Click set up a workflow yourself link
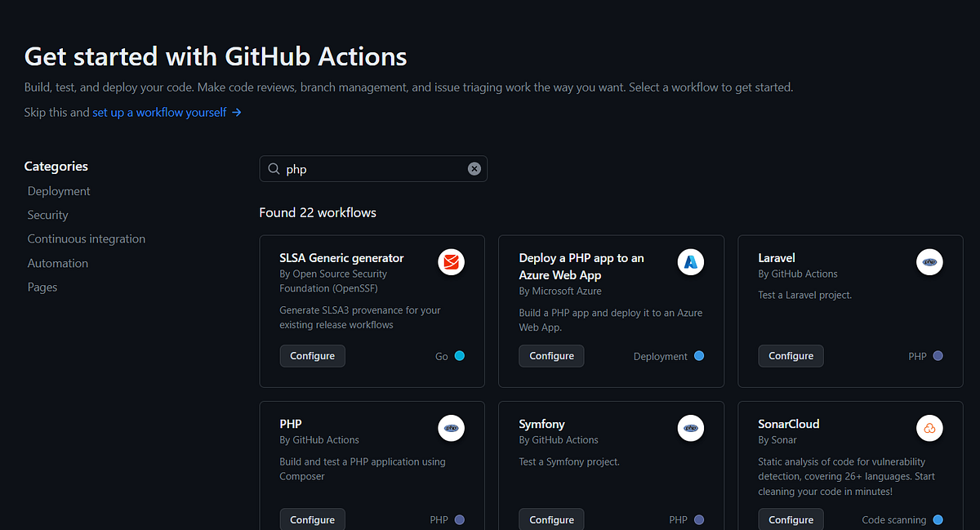This screenshot has width=980, height=530. pyautogui.click(x=159, y=113)
